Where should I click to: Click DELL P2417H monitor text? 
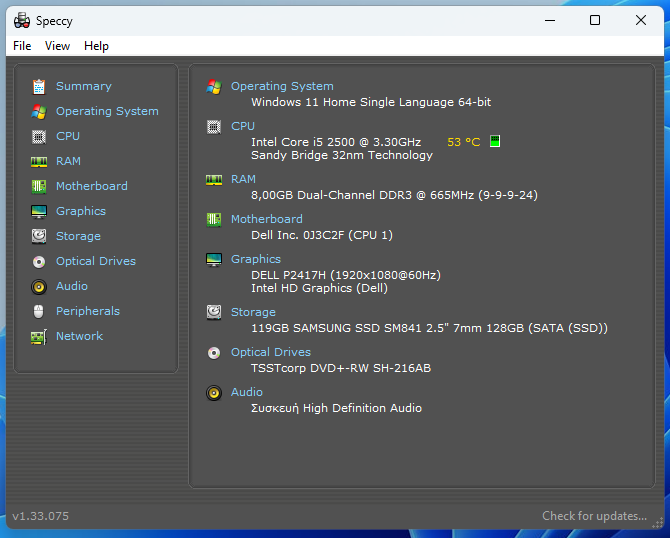tap(346, 275)
